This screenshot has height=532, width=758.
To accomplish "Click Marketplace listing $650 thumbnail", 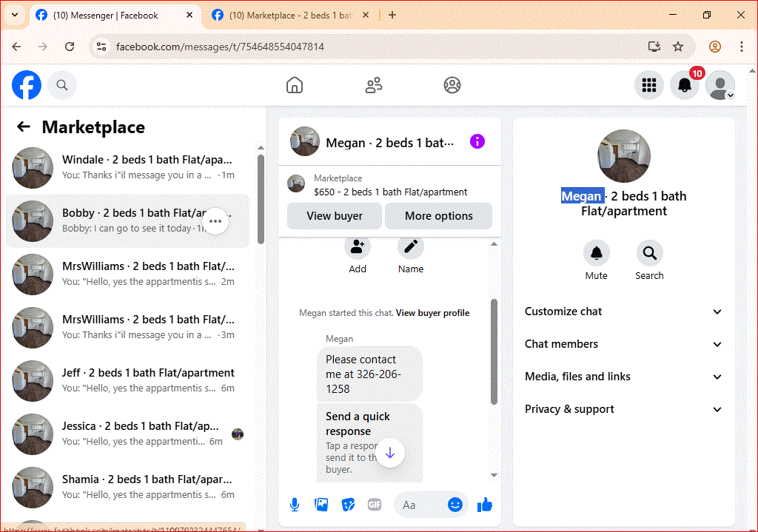I will coord(296,184).
